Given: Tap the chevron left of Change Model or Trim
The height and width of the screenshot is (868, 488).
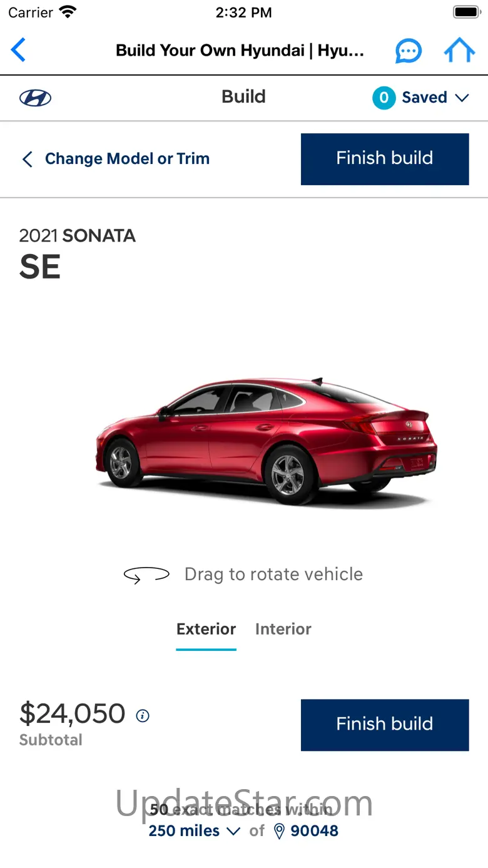Looking at the screenshot, I should tap(27, 159).
